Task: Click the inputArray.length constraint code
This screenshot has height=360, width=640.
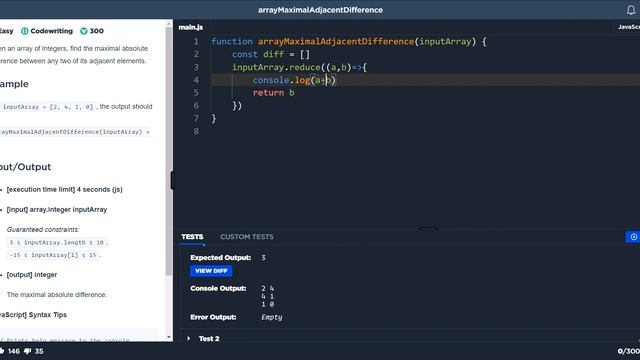Action: pyautogui.click(x=56, y=242)
